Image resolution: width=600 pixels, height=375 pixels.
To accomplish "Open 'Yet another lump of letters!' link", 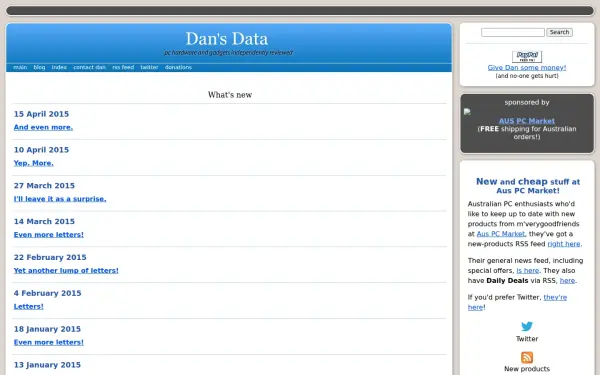I will [66, 271].
